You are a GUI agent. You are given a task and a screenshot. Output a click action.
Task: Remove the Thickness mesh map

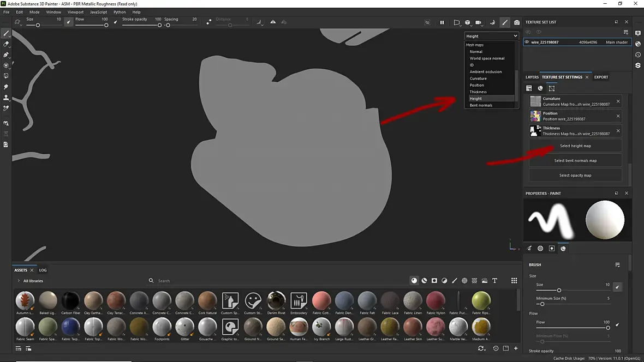pyautogui.click(x=618, y=131)
